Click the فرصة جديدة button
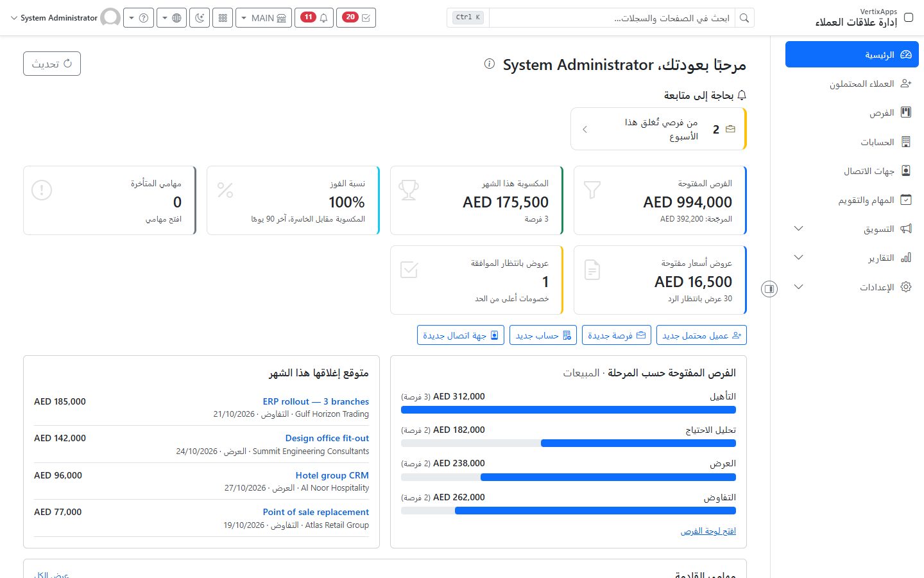The height and width of the screenshot is (578, 924). 617,335
